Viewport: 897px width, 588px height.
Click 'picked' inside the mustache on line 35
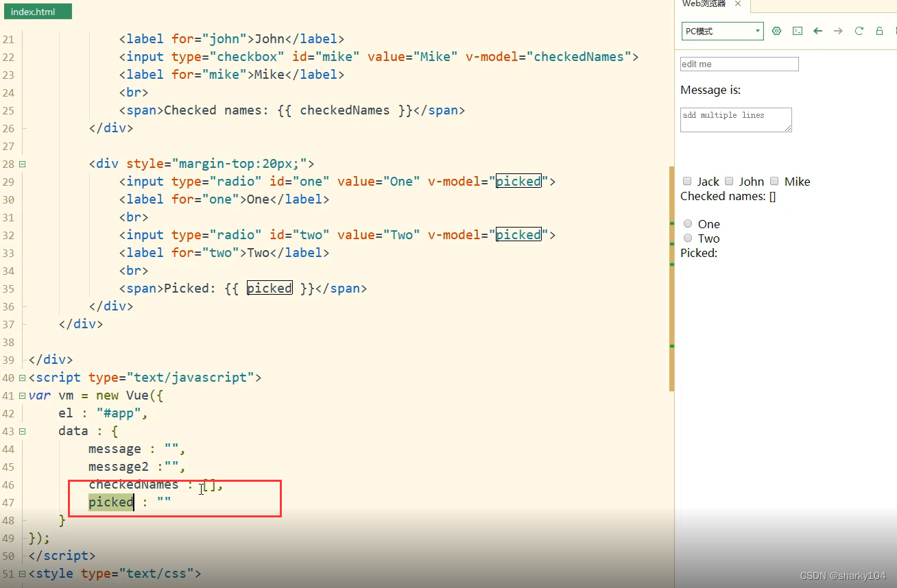click(x=270, y=289)
